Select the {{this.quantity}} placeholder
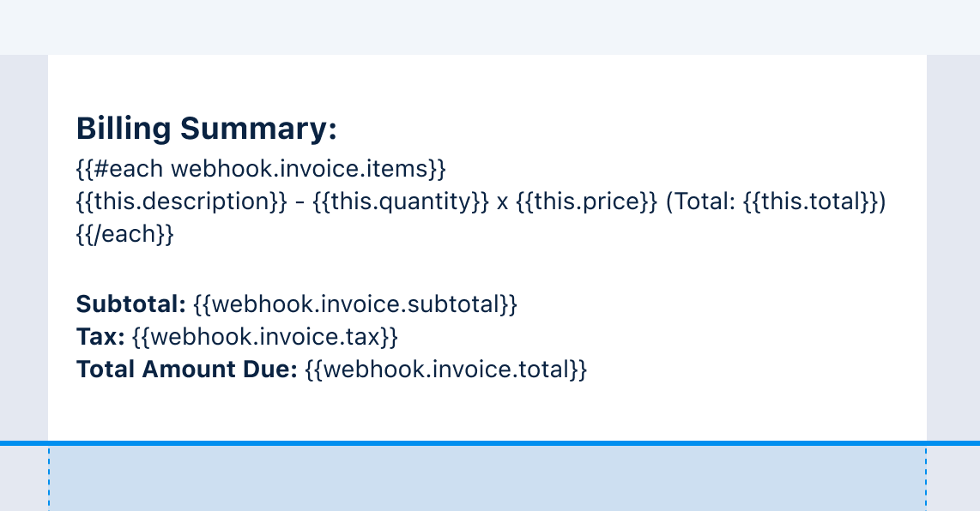 point(401,201)
